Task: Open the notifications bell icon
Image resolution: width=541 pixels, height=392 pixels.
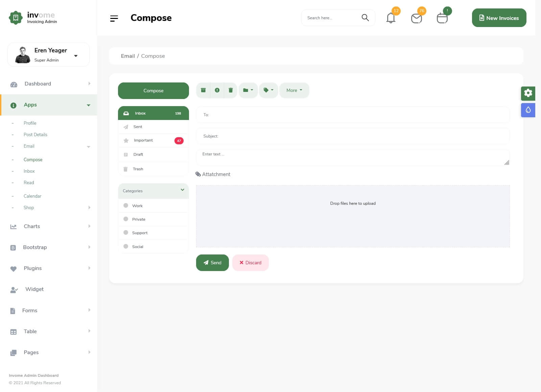Action: coord(391,18)
